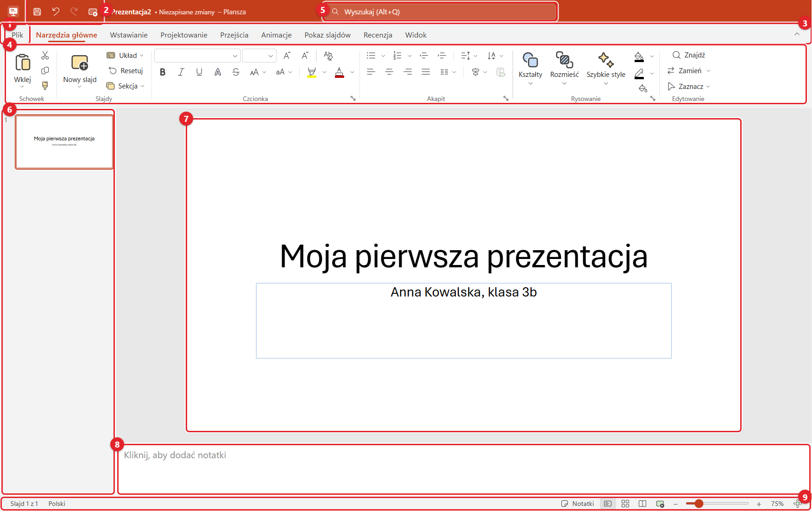This screenshot has width=812, height=511.
Task: Open the font color dropdown arrow
Action: 352,72
